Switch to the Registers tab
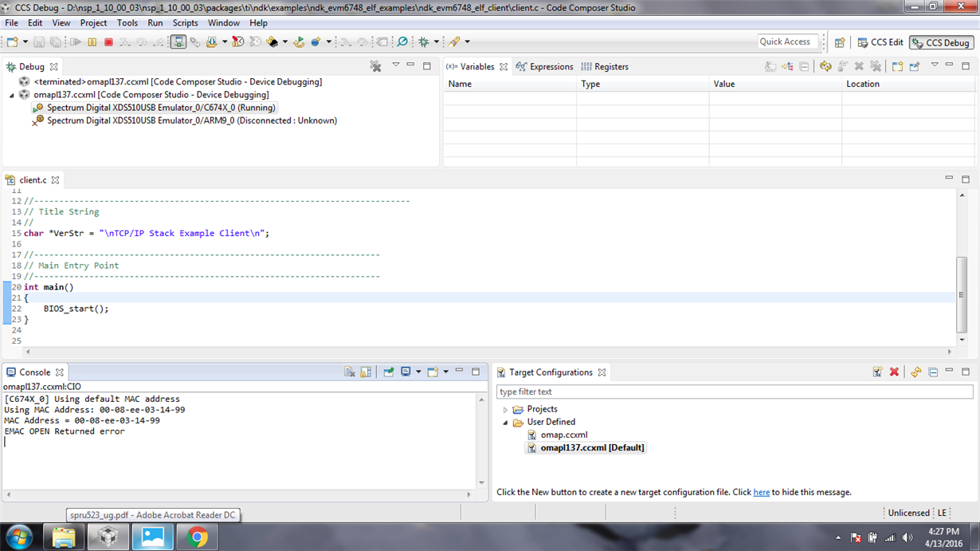980x551 pixels. (605, 67)
